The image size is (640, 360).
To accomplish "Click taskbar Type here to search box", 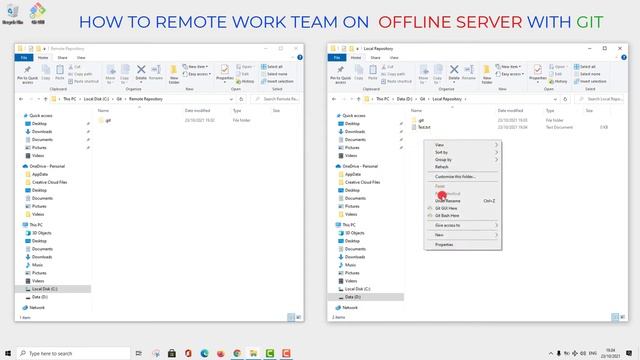I will point(73,353).
